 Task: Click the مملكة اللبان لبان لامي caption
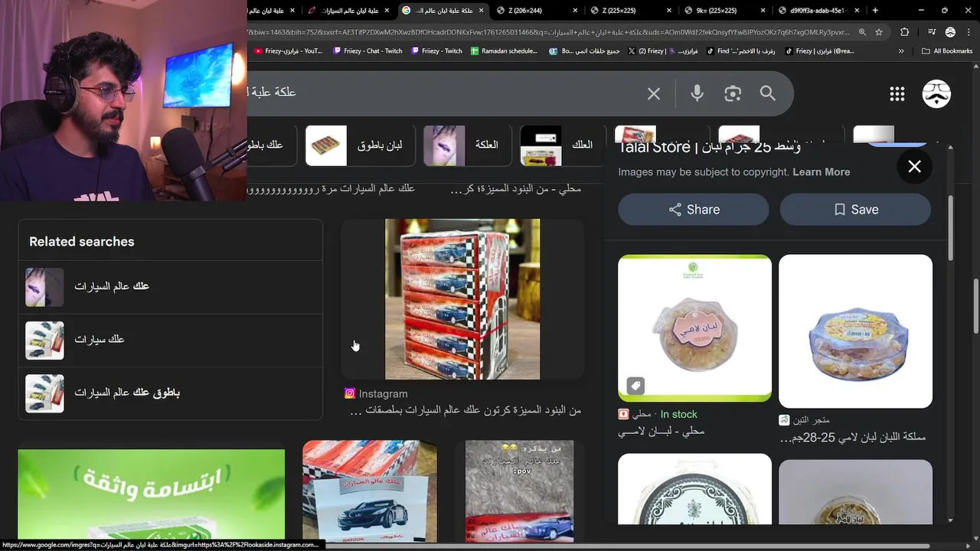pos(852,438)
